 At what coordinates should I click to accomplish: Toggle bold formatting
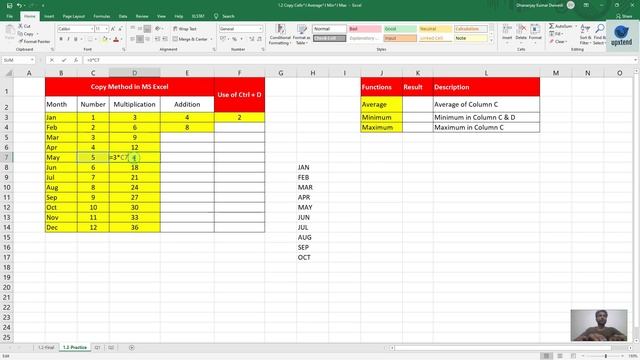click(x=61, y=39)
